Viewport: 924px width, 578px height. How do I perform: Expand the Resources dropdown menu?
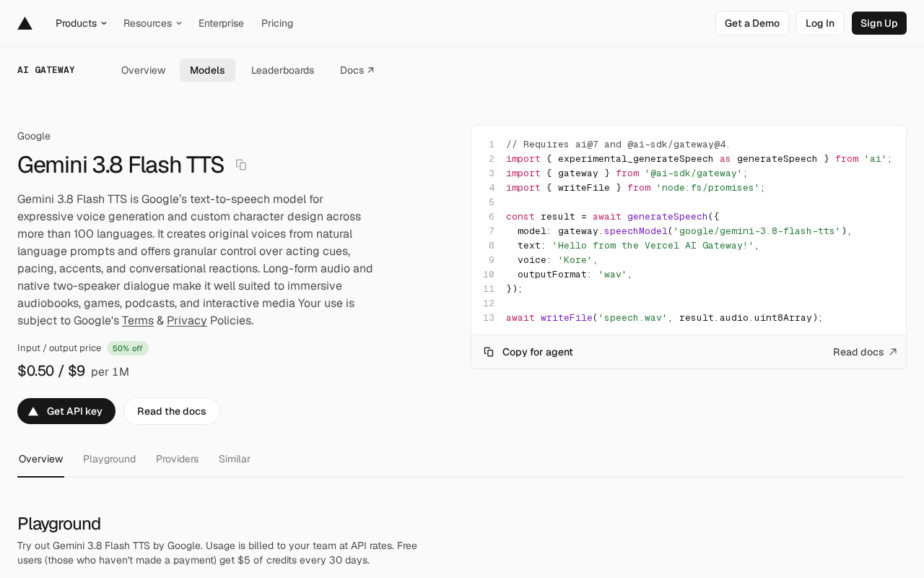pos(152,23)
